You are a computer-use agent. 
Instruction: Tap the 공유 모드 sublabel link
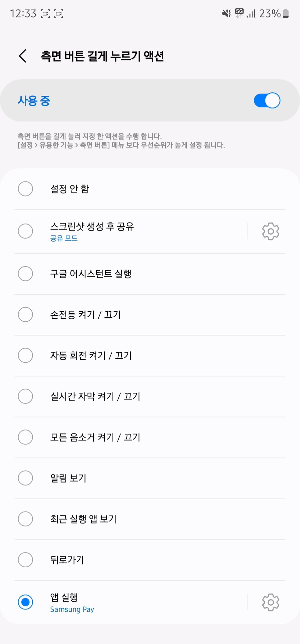coord(64,238)
